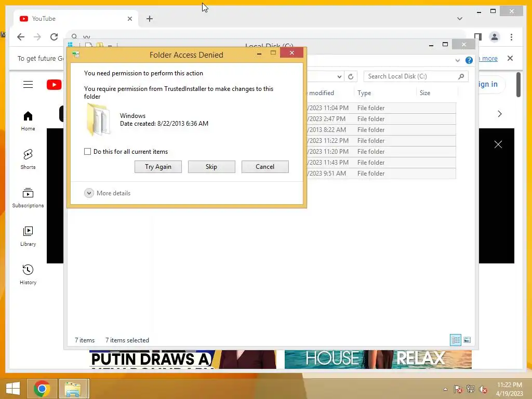Go back in Chrome browser
This screenshot has width=532, height=399.
[x=21, y=37]
